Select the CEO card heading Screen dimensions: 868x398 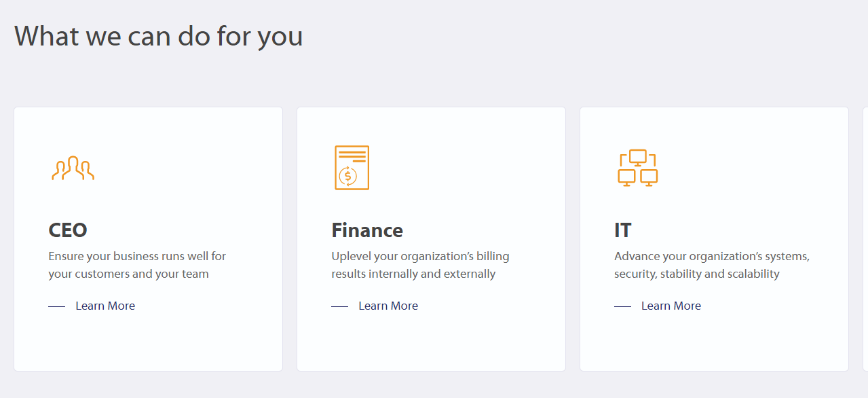[x=68, y=230]
